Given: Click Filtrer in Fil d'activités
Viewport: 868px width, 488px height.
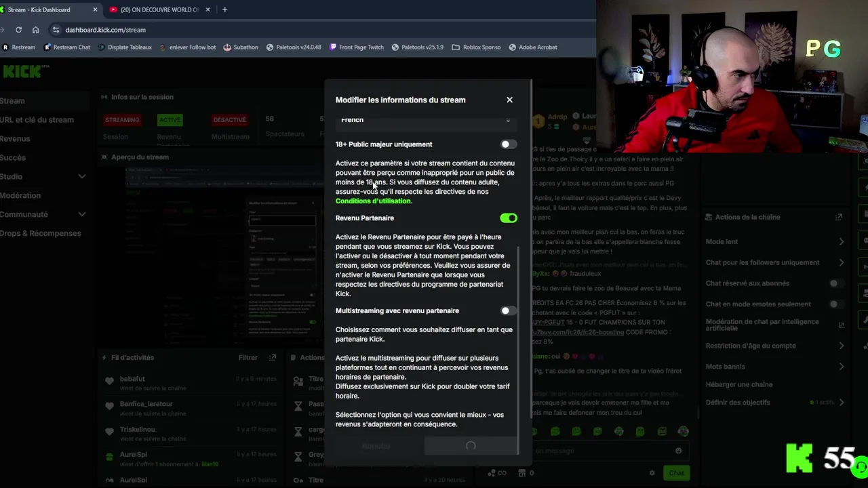Looking at the screenshot, I should click(x=248, y=358).
